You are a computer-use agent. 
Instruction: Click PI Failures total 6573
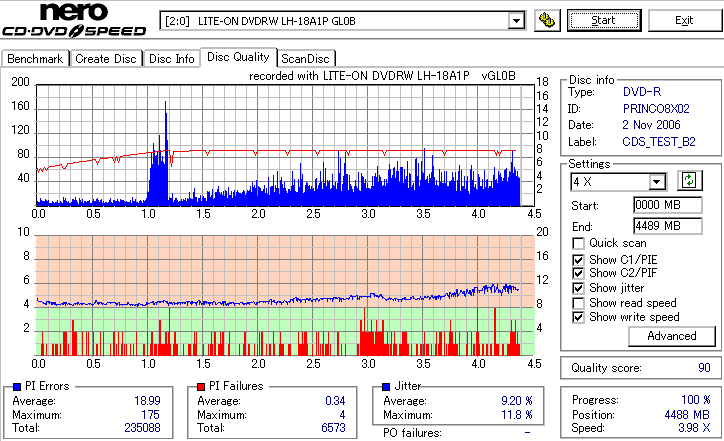click(x=333, y=428)
